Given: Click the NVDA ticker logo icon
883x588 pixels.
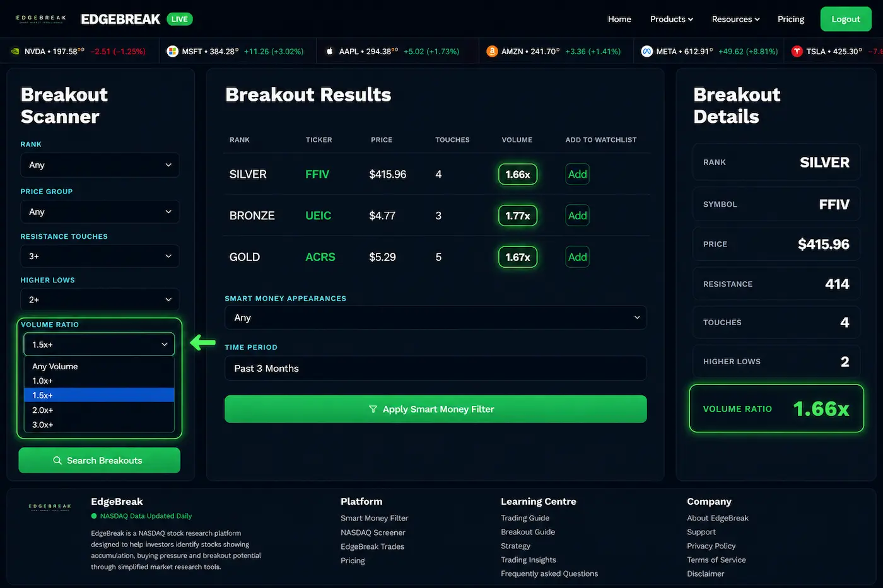Looking at the screenshot, I should 15,52.
